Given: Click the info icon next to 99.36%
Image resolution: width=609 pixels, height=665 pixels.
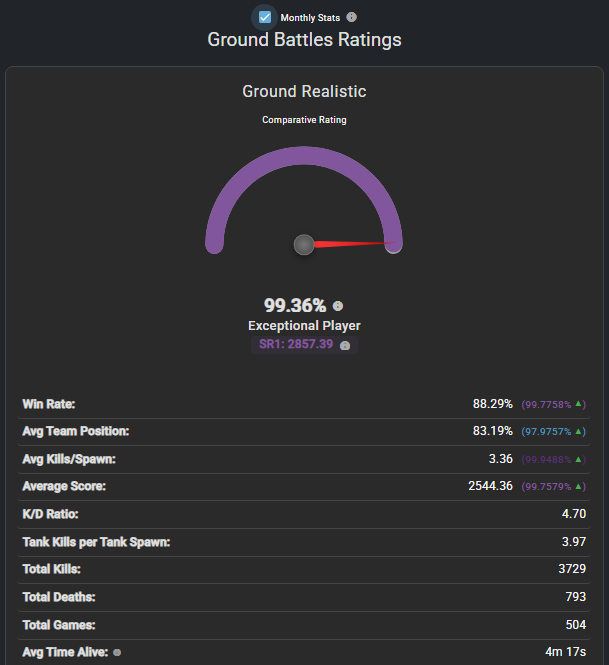Looking at the screenshot, I should click(337, 306).
